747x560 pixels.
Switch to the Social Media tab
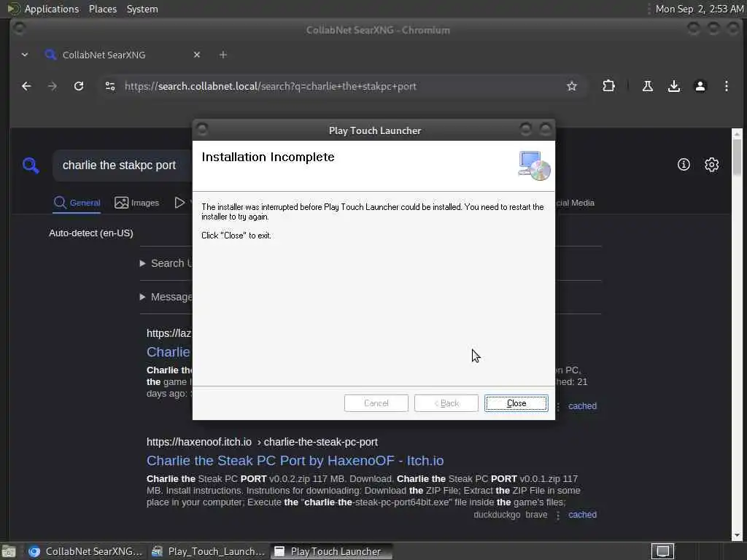coord(575,203)
